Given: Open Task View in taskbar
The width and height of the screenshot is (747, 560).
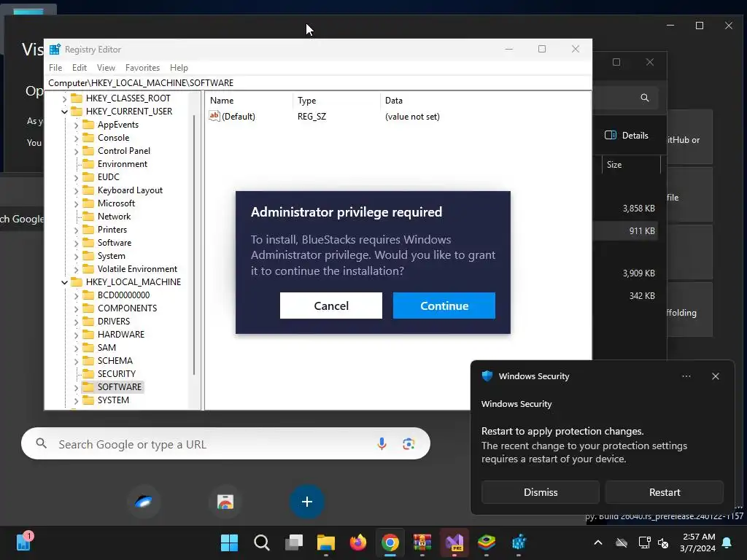Looking at the screenshot, I should pyautogui.click(x=294, y=542).
